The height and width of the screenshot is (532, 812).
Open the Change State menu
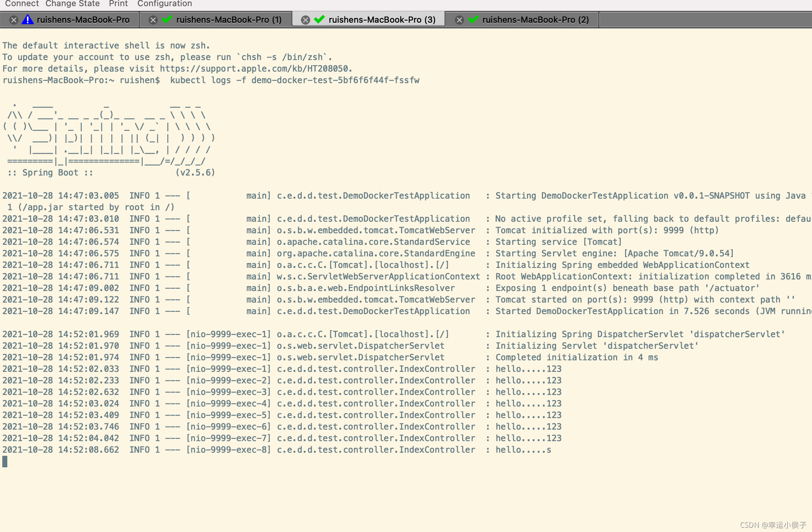pos(72,4)
